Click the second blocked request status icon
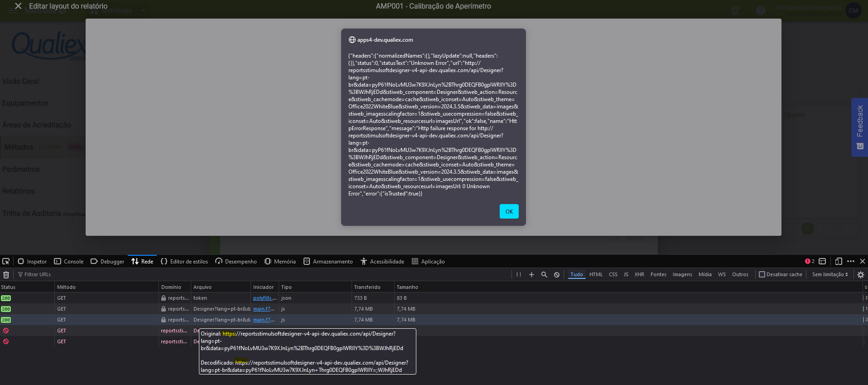 tap(6, 341)
